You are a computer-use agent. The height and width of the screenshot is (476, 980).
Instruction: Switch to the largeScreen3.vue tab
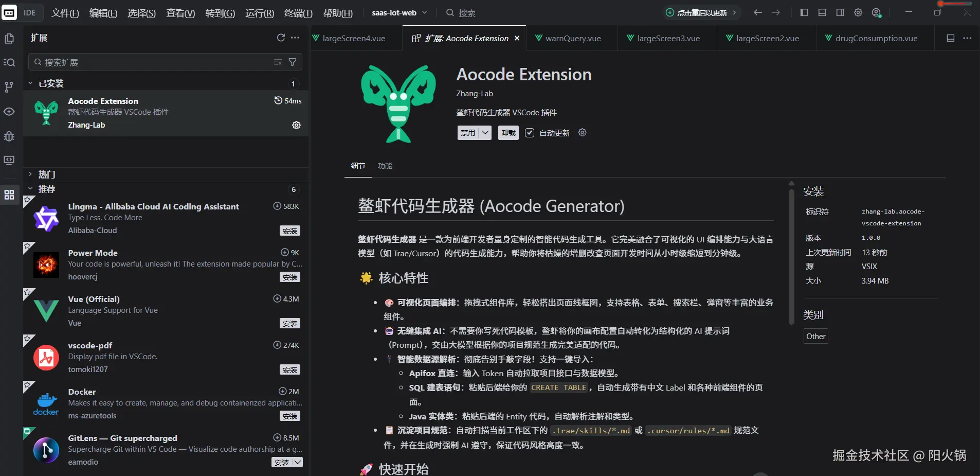667,38
